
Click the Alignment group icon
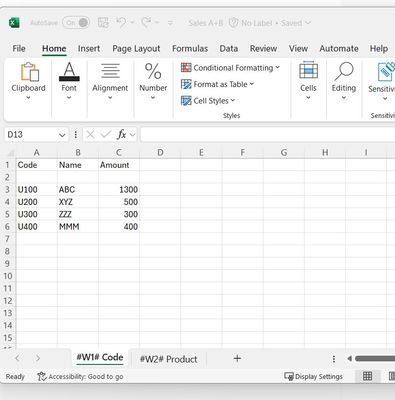[110, 71]
